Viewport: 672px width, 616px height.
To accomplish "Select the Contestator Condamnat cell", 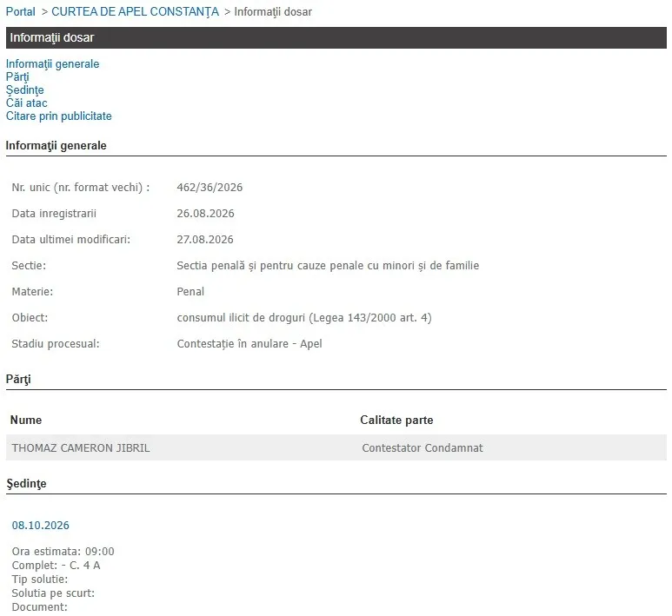I will point(422,448).
